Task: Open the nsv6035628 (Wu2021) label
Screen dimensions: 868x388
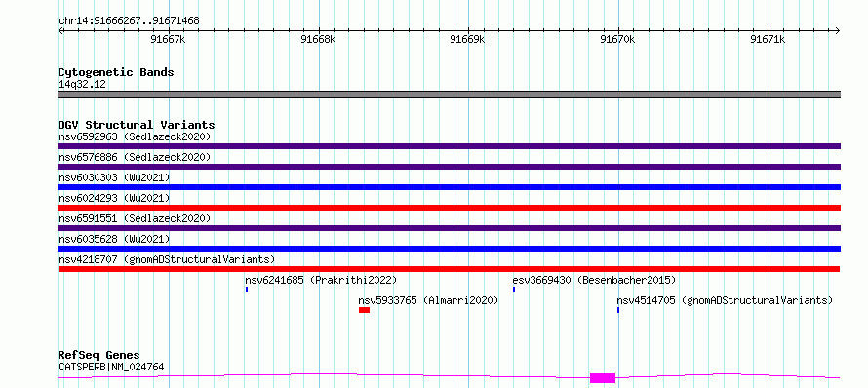Action: 114,239
